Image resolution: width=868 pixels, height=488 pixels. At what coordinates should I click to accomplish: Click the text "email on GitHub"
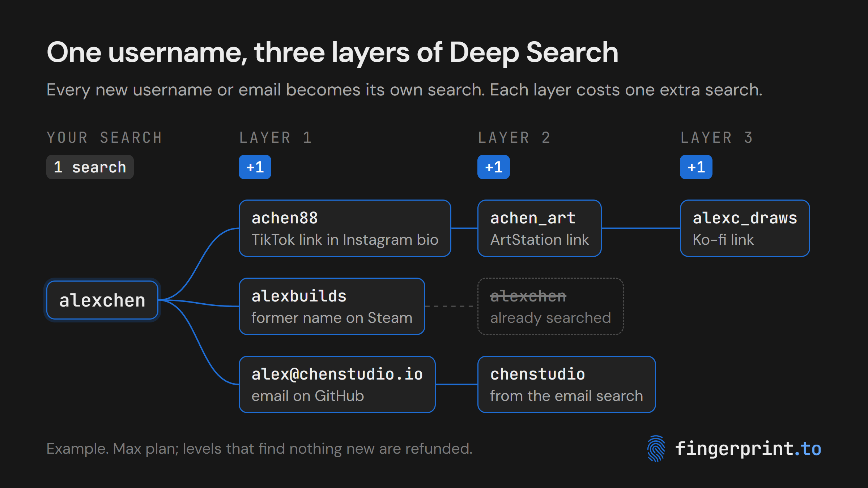point(308,396)
